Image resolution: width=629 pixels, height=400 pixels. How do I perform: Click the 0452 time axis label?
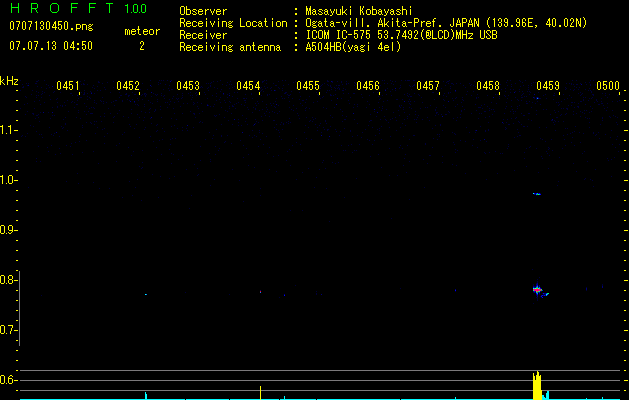128,86
